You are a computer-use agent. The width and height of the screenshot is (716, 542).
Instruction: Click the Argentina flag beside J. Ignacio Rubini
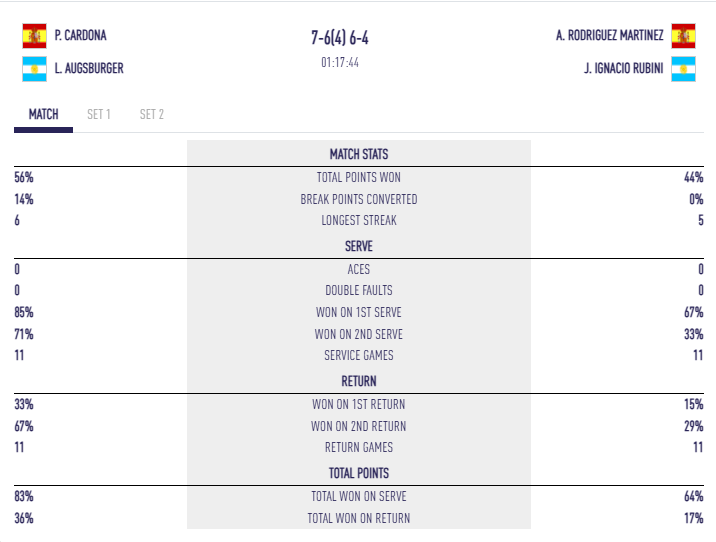(x=683, y=68)
